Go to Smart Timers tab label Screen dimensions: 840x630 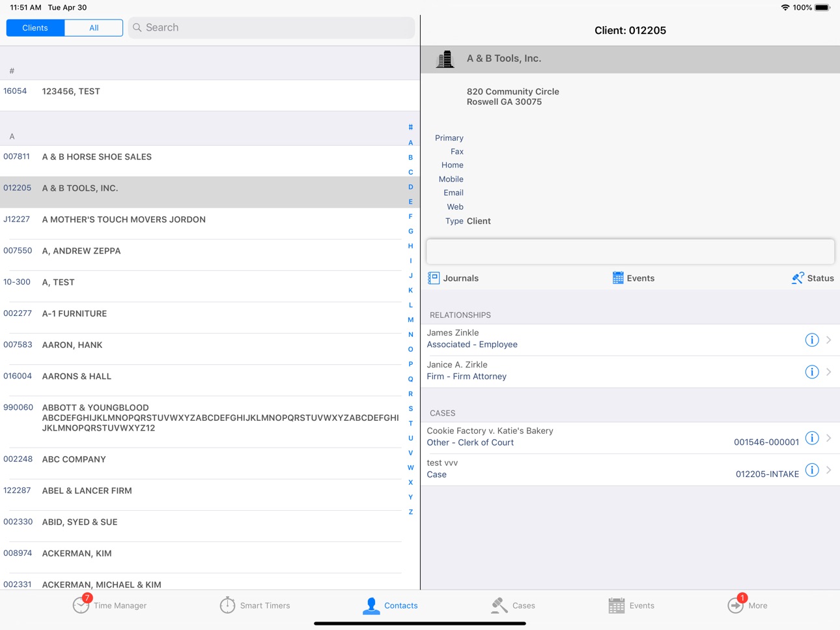[x=265, y=606]
